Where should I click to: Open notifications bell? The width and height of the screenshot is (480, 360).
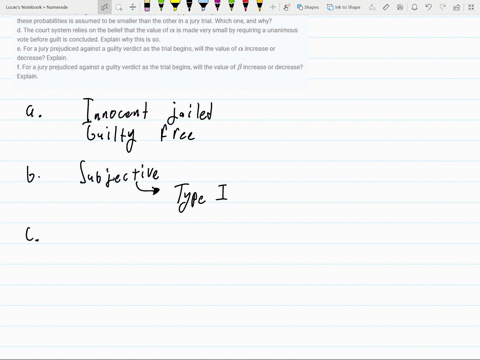coord(414,7)
